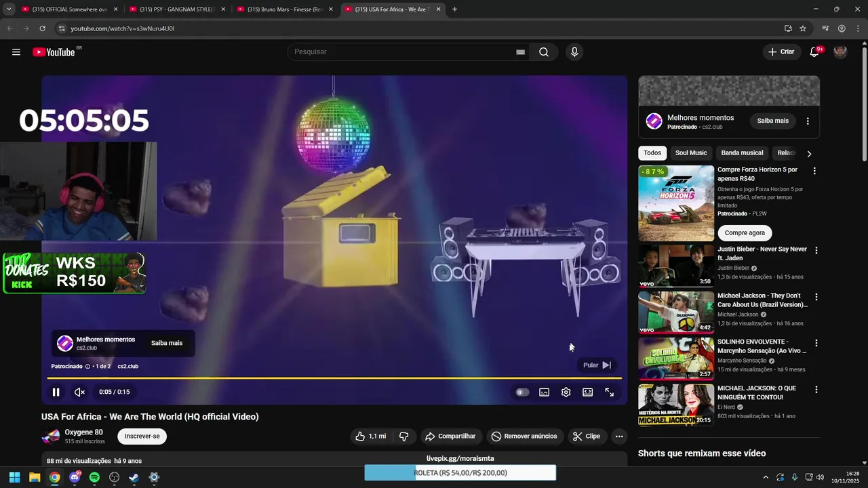
Task: Open Steam from the taskbar
Action: 134,477
